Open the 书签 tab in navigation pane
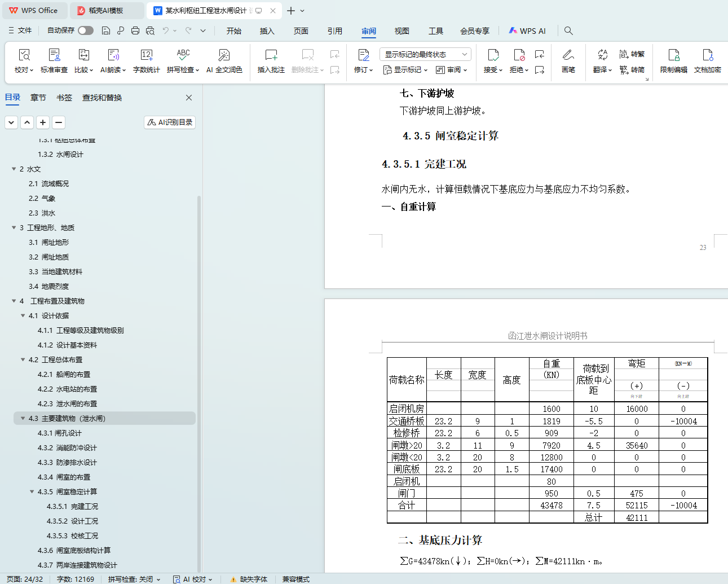Viewport: 728px width, 584px height. coord(64,98)
